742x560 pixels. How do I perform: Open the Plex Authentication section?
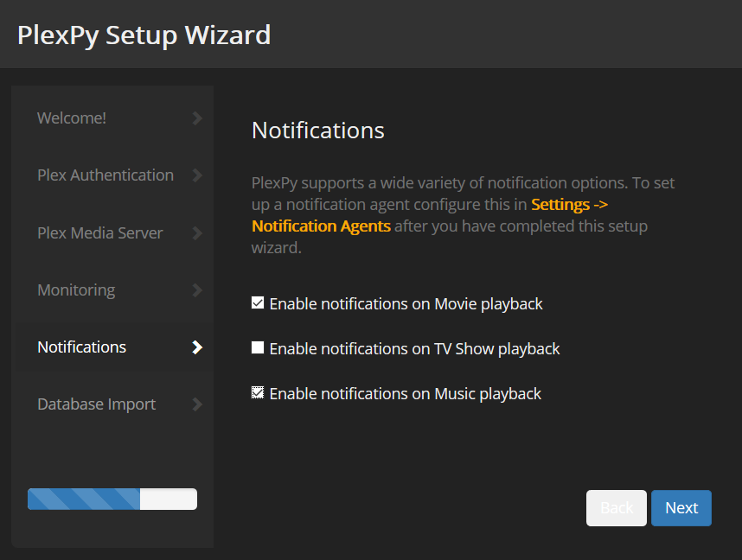(x=105, y=175)
